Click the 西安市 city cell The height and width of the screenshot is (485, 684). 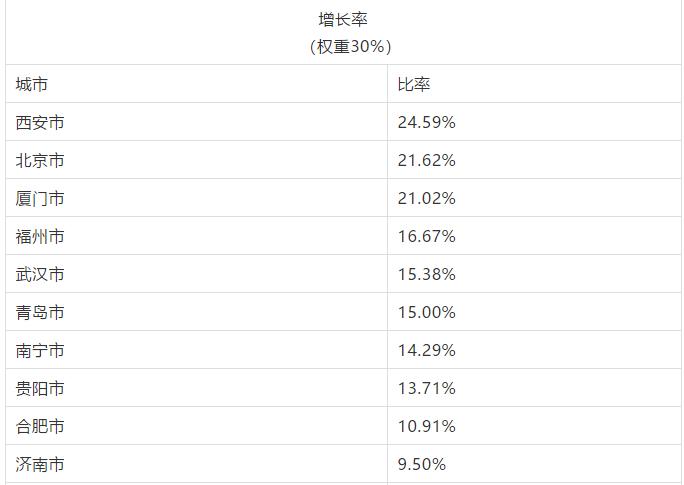point(40,123)
